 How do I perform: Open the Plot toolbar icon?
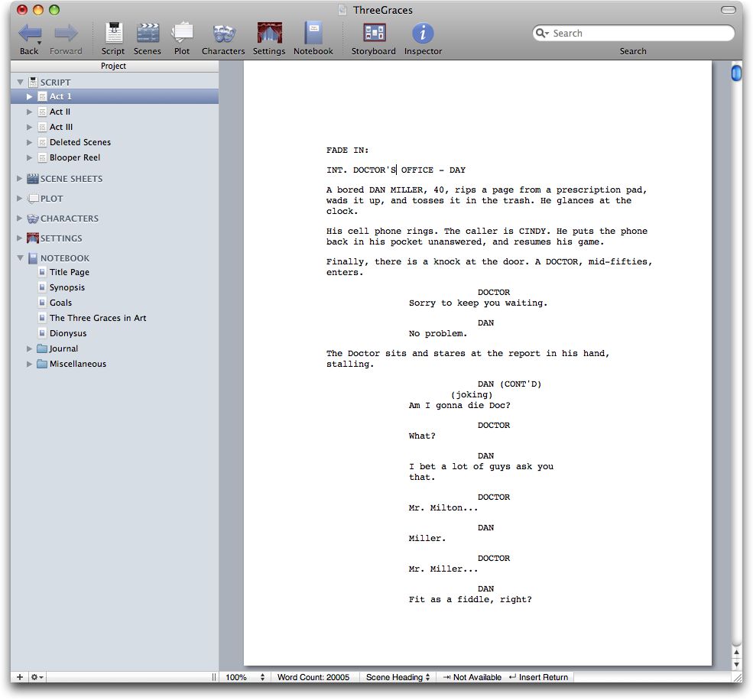(x=182, y=34)
